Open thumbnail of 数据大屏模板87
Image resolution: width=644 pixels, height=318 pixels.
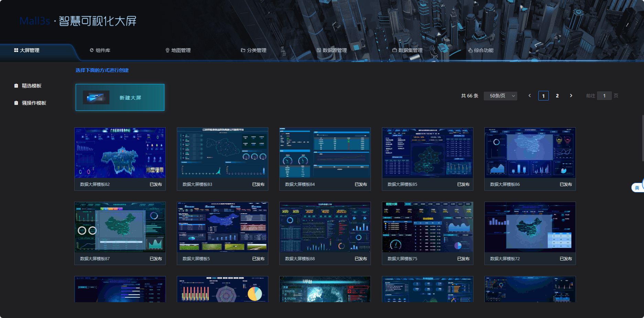coord(120,227)
